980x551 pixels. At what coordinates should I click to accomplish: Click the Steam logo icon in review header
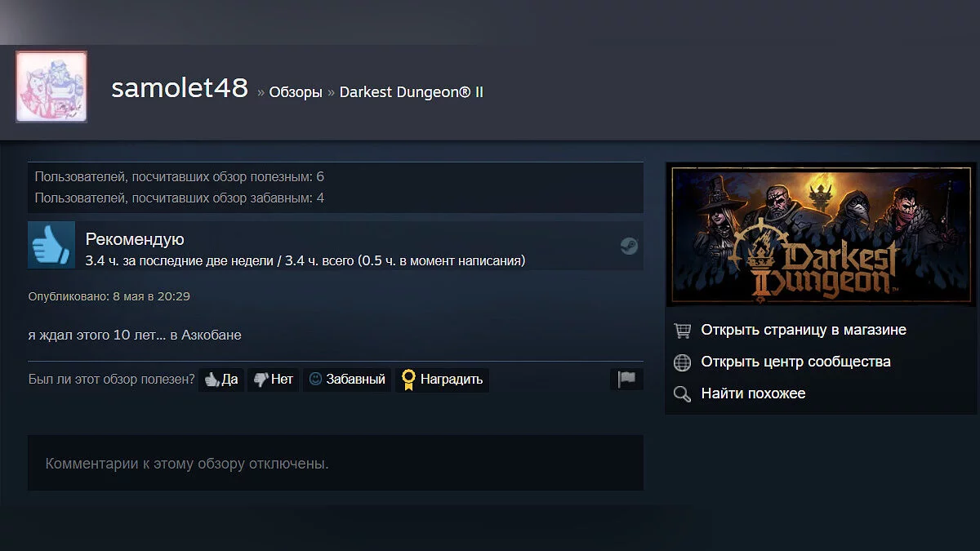coord(628,246)
